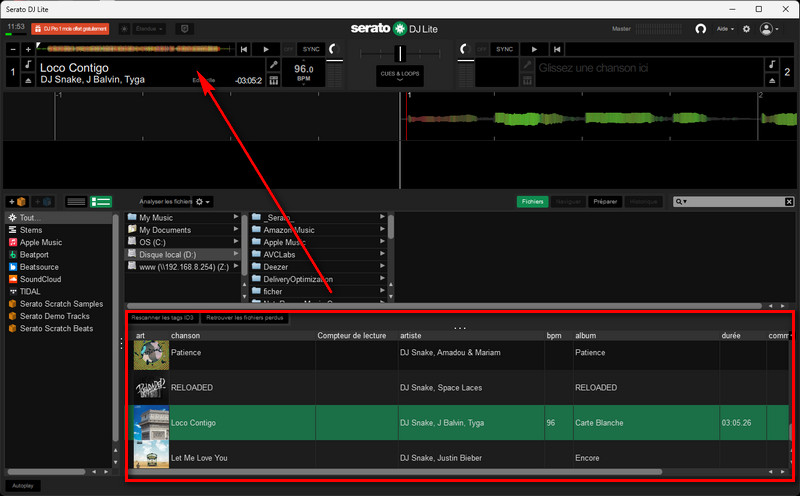
Task: Click deck 1 plus button
Action: tap(28, 49)
